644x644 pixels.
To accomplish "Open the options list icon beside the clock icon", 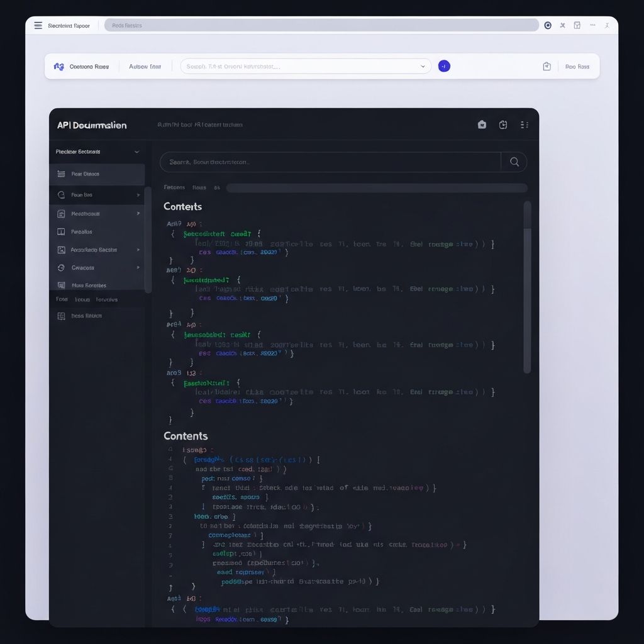I will pyautogui.click(x=525, y=125).
